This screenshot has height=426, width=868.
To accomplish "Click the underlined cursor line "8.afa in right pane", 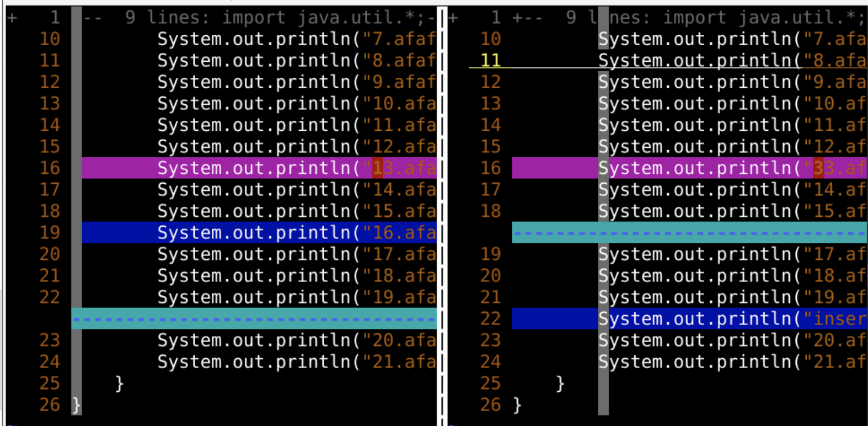I will tap(732, 61).
